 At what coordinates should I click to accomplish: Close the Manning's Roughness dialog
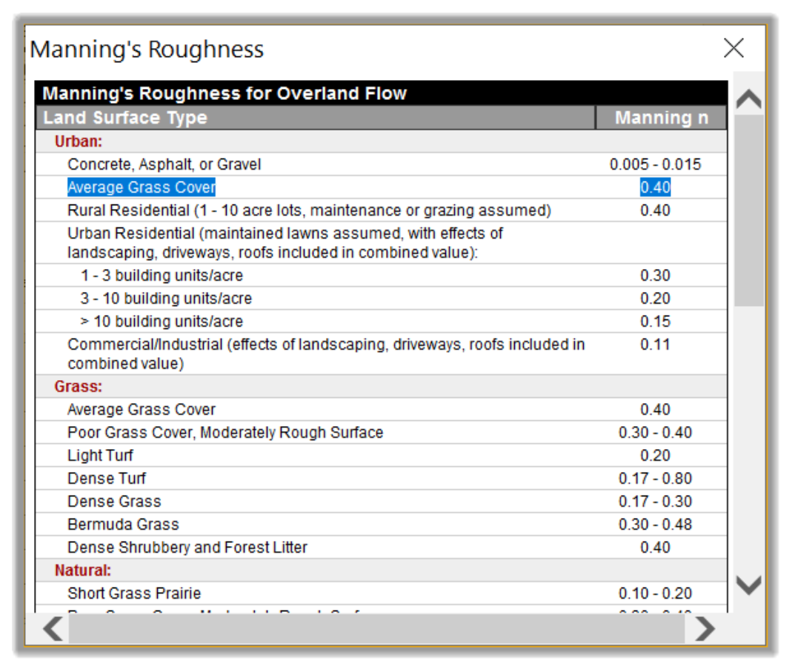(x=733, y=48)
